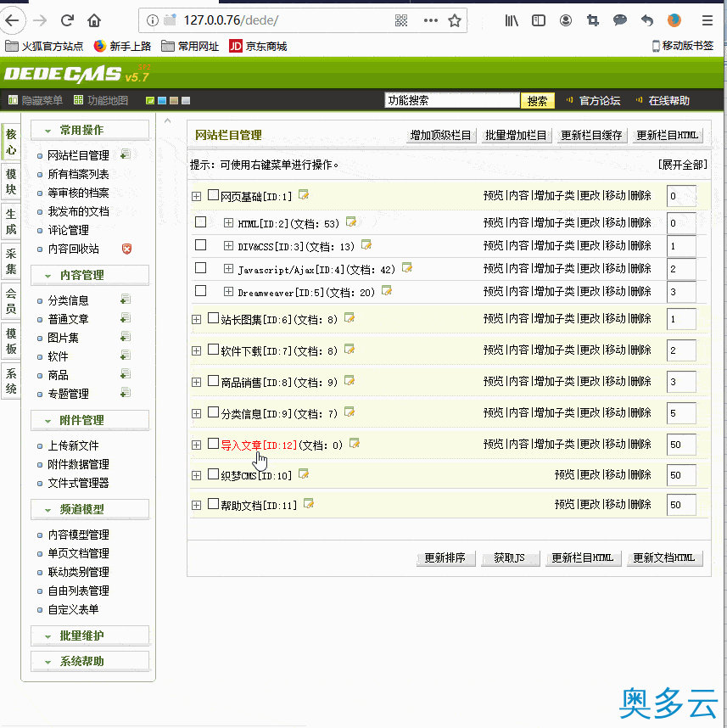The height and width of the screenshot is (728, 727).
Task: Click the browser back arrow
Action: coord(13,20)
